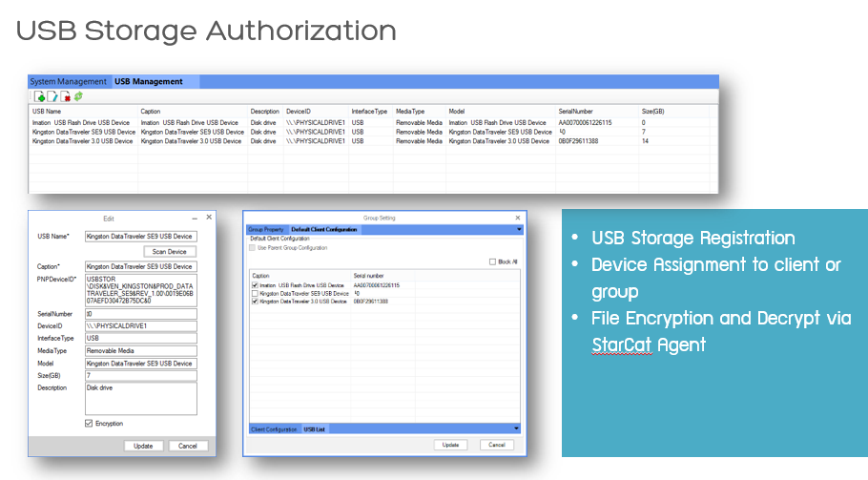Click the USB Name input field
Viewport: 868px width, 480px height.
click(x=140, y=237)
